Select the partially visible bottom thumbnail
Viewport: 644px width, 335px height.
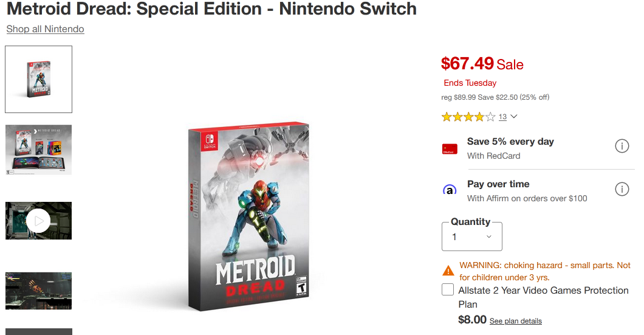[x=39, y=332]
